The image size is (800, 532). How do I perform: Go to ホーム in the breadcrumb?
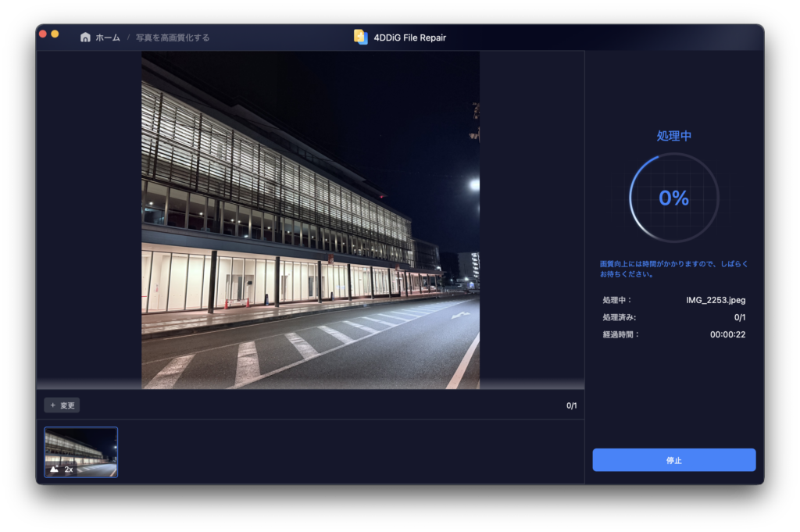click(108, 37)
